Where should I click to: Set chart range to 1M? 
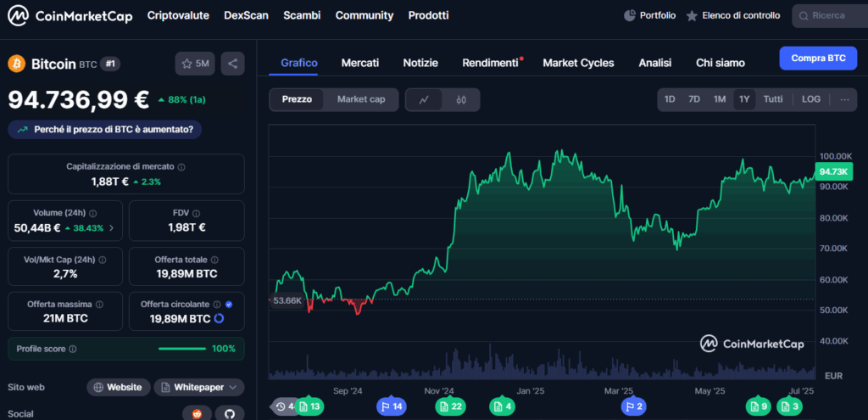719,100
